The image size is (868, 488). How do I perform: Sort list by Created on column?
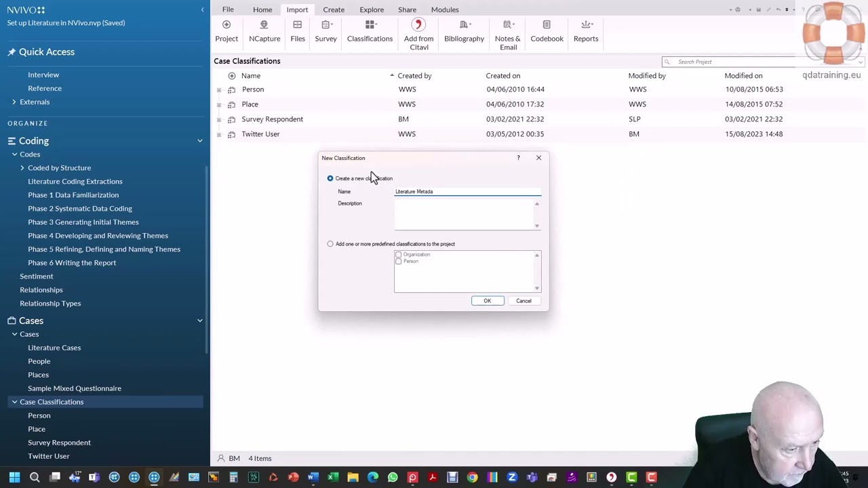pyautogui.click(x=502, y=76)
